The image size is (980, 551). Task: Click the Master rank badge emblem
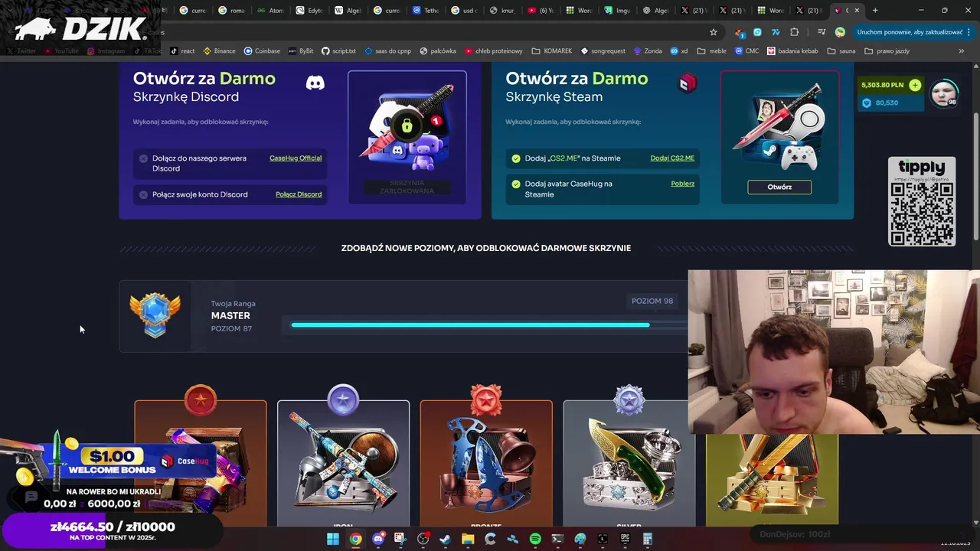tap(155, 315)
